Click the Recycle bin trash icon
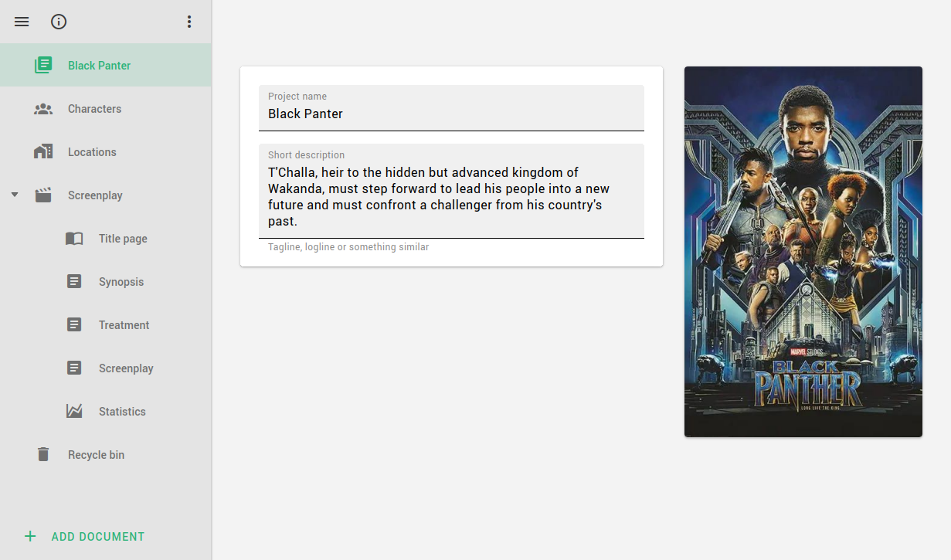The image size is (951, 560). tap(43, 455)
